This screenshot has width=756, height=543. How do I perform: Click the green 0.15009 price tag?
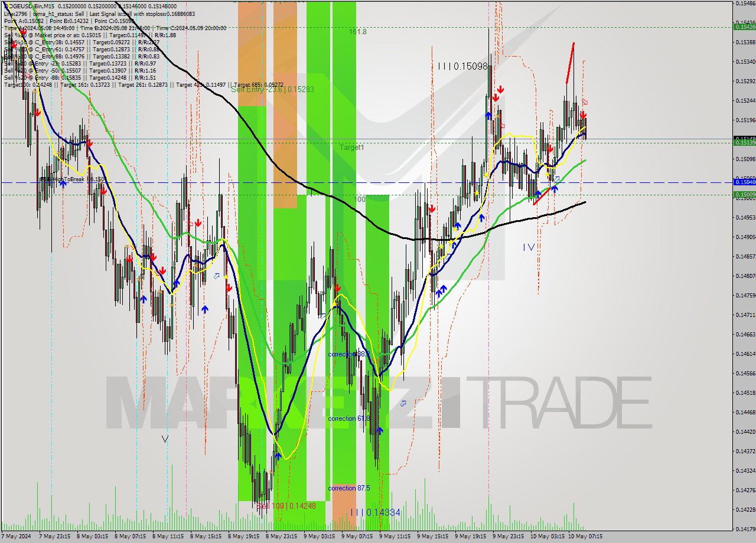[744, 194]
